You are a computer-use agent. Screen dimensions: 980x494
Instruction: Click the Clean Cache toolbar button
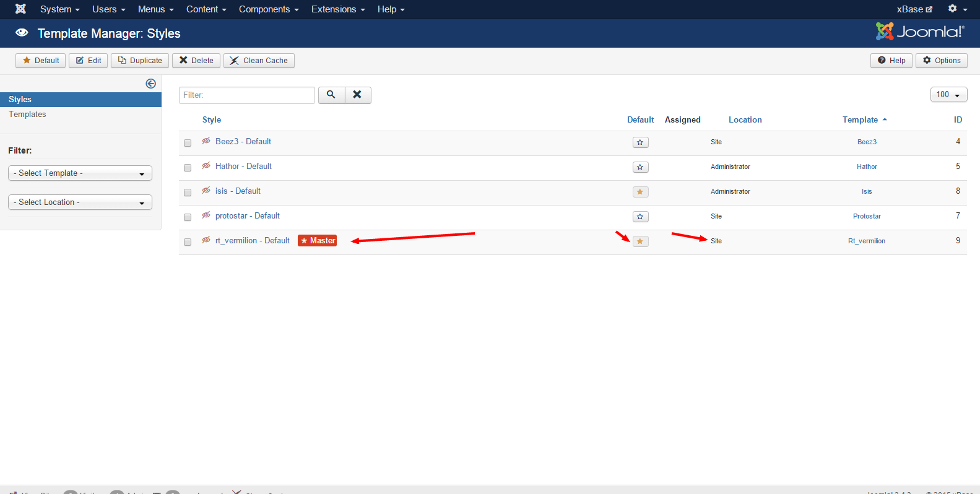[x=259, y=60]
